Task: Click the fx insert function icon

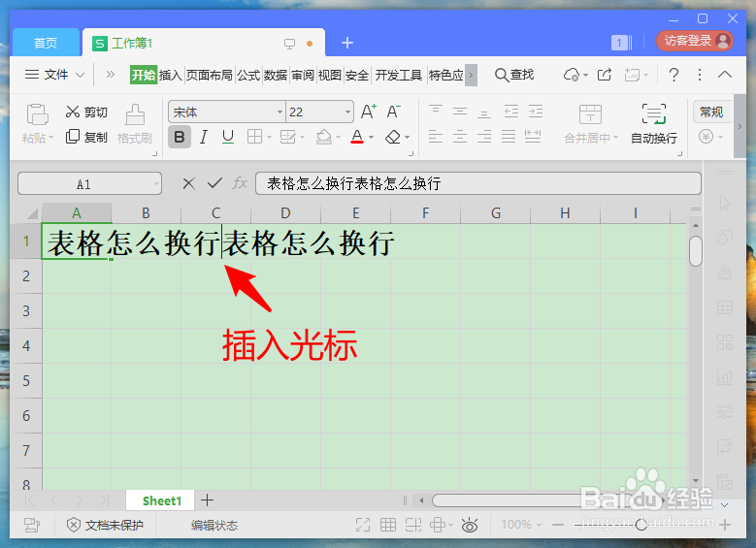Action: pos(240,183)
